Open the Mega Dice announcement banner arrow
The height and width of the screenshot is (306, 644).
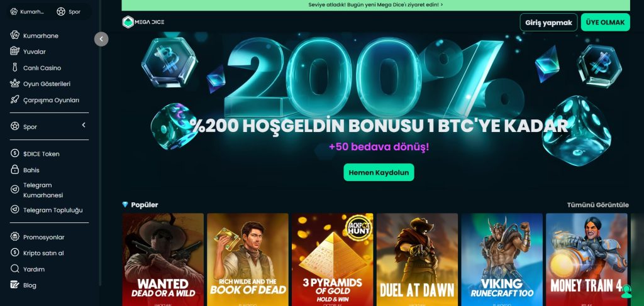coord(441,5)
